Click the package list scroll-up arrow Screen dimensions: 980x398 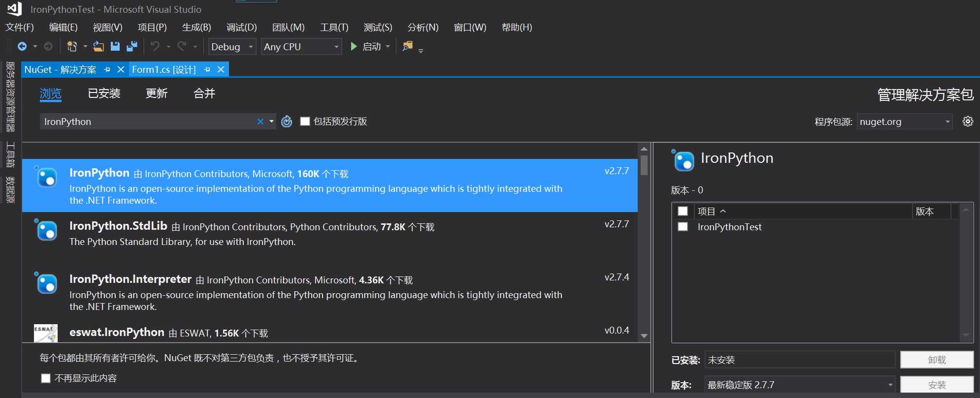[x=644, y=149]
